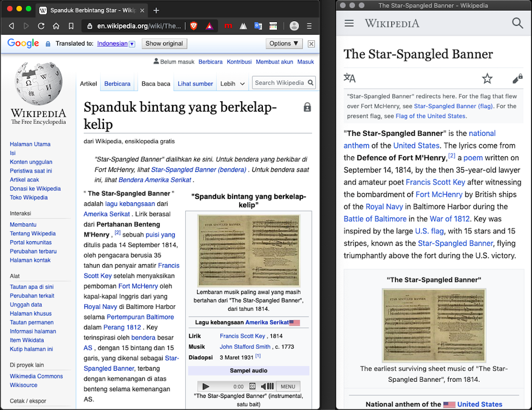
Task: Open the language switcher icon in mobile view
Action: click(349, 78)
